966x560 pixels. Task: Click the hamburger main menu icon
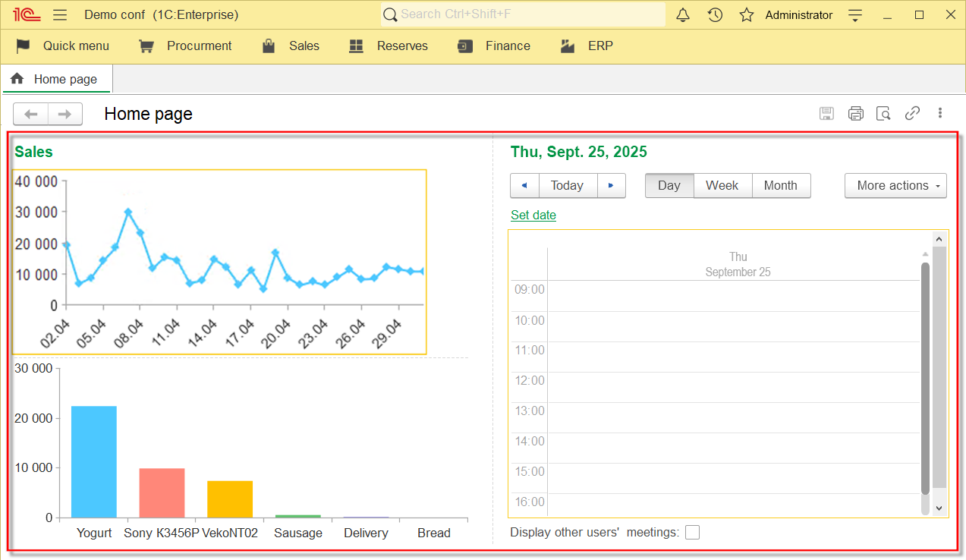point(61,15)
